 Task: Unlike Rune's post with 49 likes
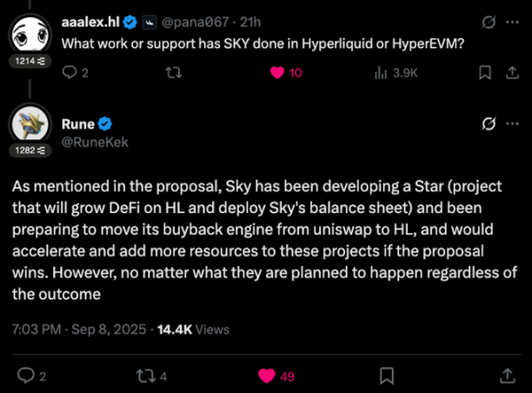pyautogui.click(x=267, y=375)
